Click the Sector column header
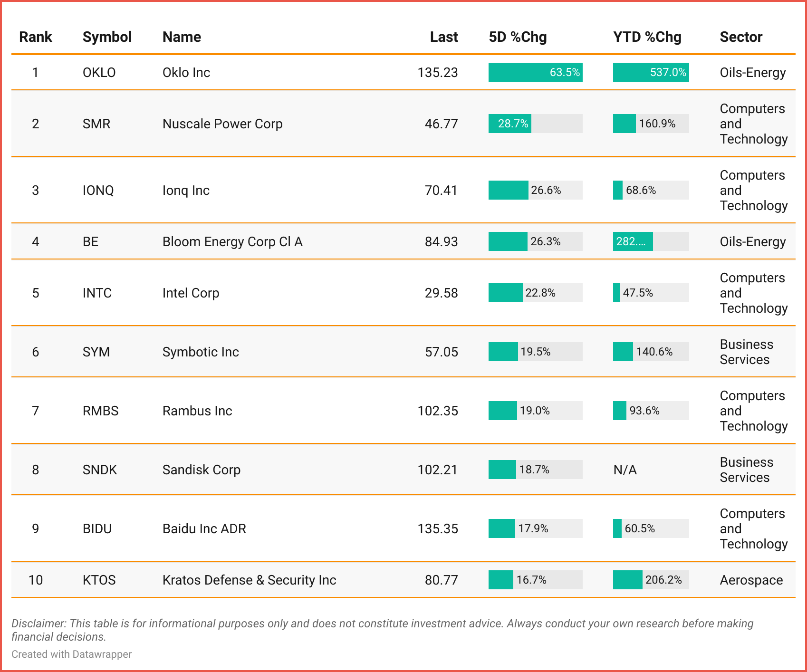This screenshot has height=672, width=807. tap(741, 37)
